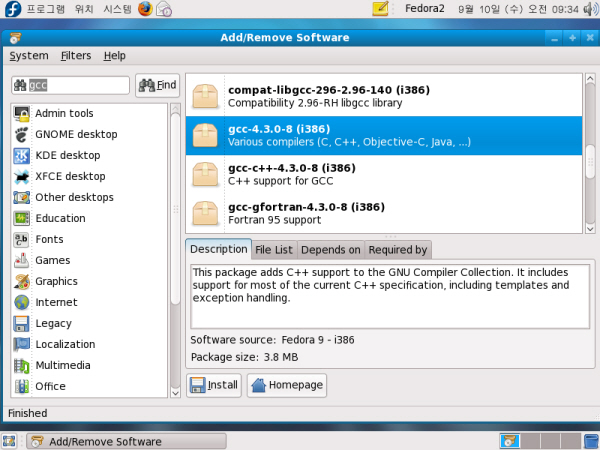Screen dimensions: 600x450
Task: Click the volume speaker icon
Action: pos(591,9)
